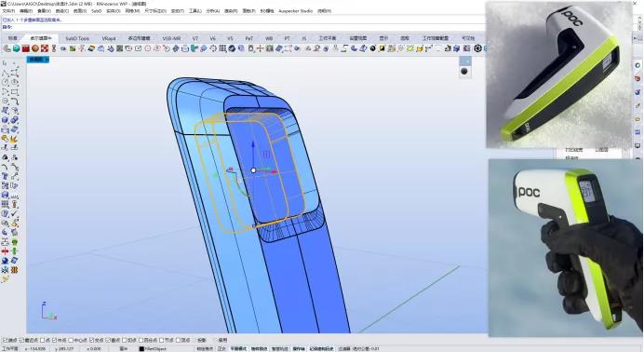The height and width of the screenshot is (352, 644).
Task: Open the perspective viewport title dropdown arrow
Action: pyautogui.click(x=47, y=60)
